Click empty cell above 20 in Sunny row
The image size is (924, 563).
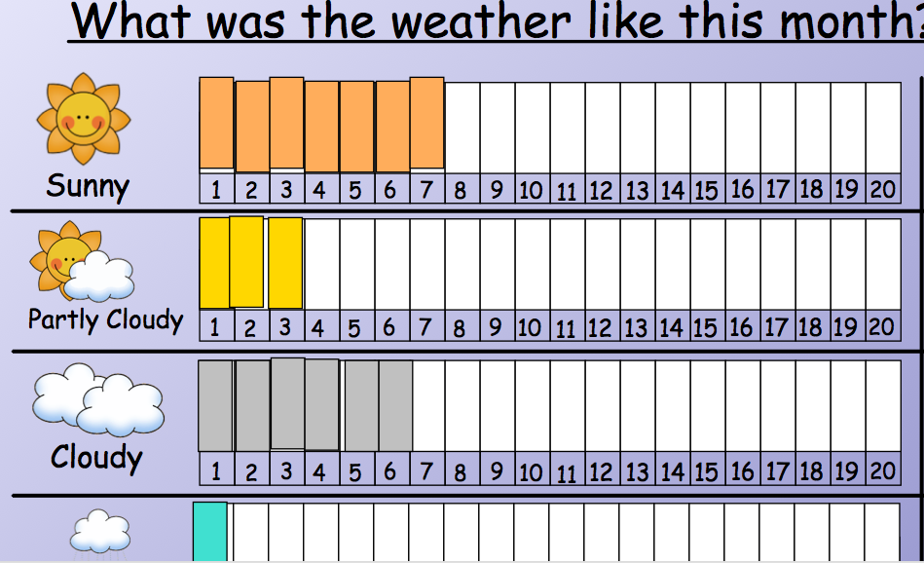[x=883, y=127]
